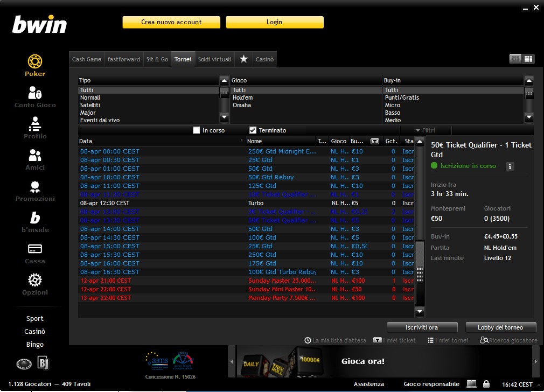Switch to grid view layout

click(x=515, y=59)
